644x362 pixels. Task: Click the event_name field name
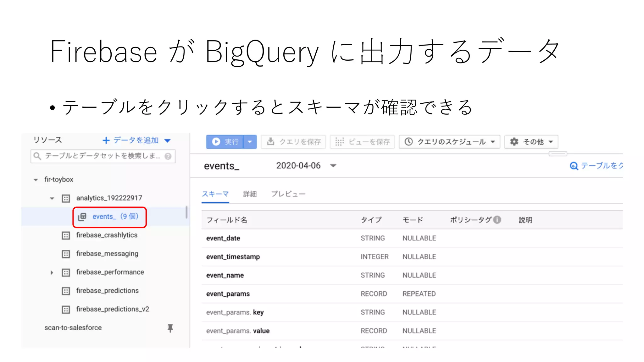coord(225,275)
